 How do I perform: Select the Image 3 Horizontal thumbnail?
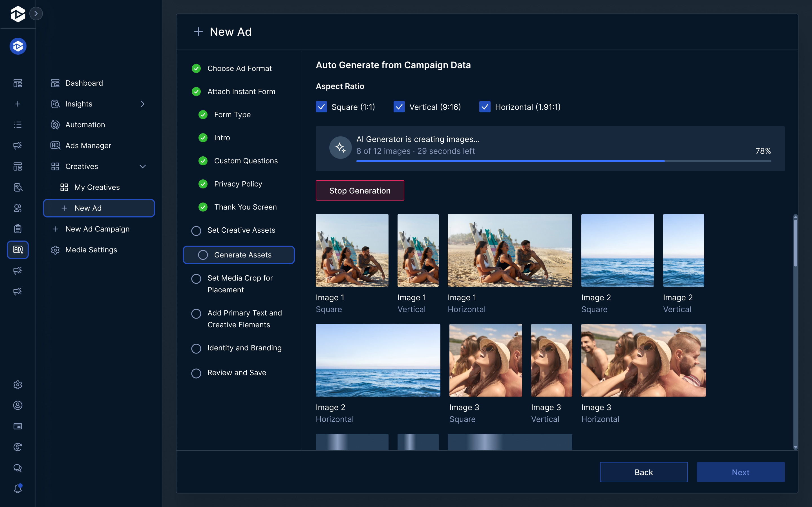click(643, 360)
